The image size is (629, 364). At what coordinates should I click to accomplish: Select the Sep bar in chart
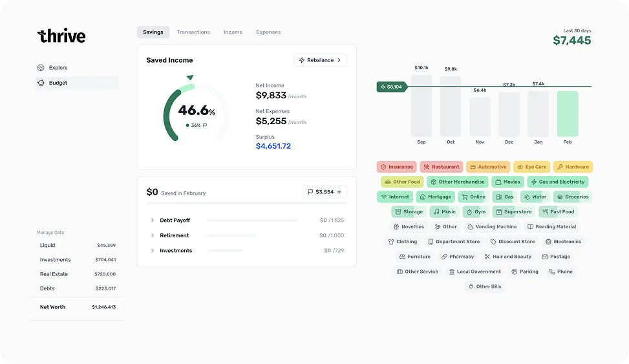click(421, 106)
